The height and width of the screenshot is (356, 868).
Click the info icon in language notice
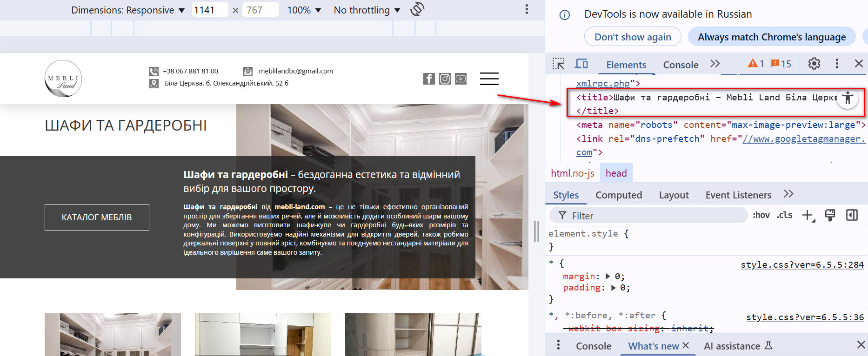coord(564,15)
